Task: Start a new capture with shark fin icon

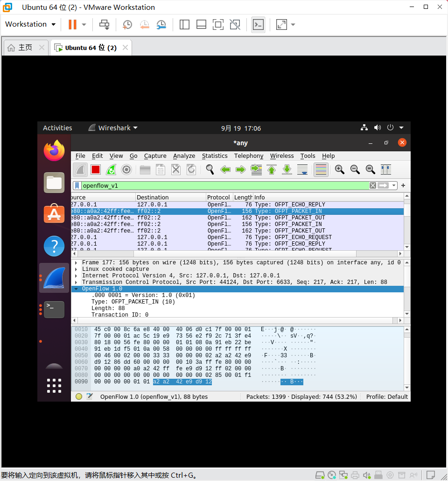Action: 80,170
